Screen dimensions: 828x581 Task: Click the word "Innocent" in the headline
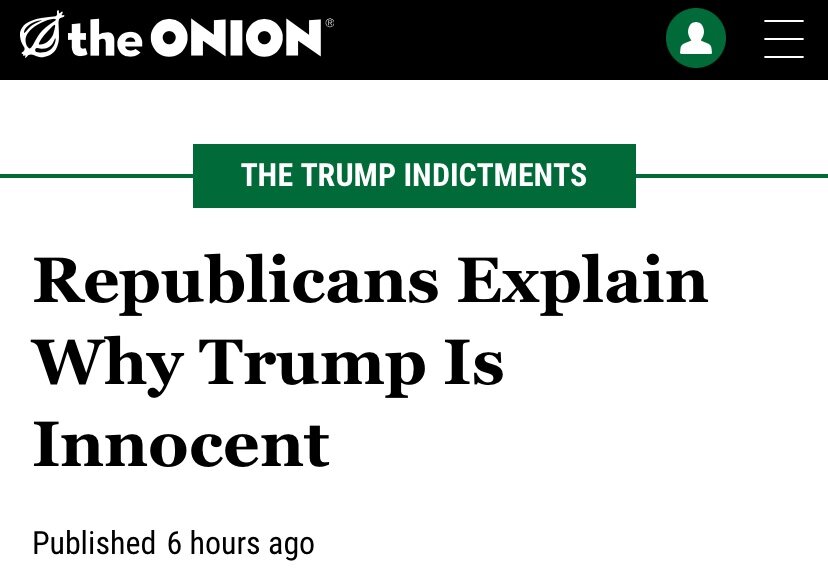click(181, 445)
